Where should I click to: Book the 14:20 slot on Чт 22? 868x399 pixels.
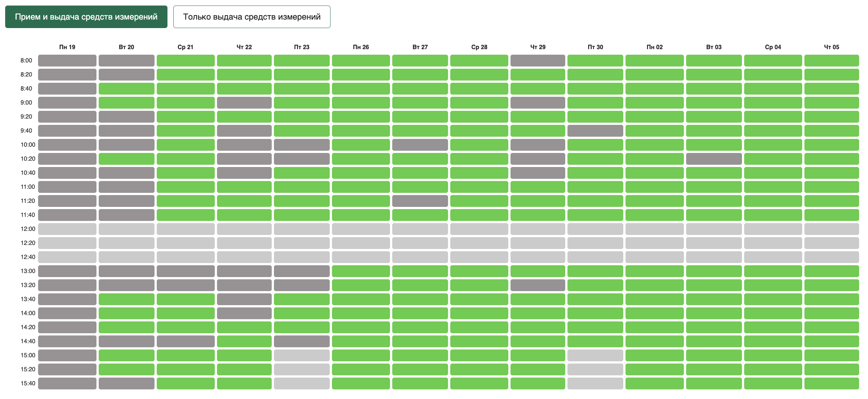(244, 327)
